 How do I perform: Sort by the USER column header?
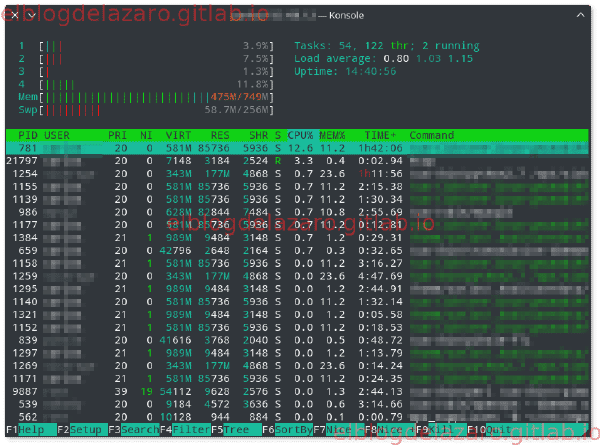(x=57, y=135)
